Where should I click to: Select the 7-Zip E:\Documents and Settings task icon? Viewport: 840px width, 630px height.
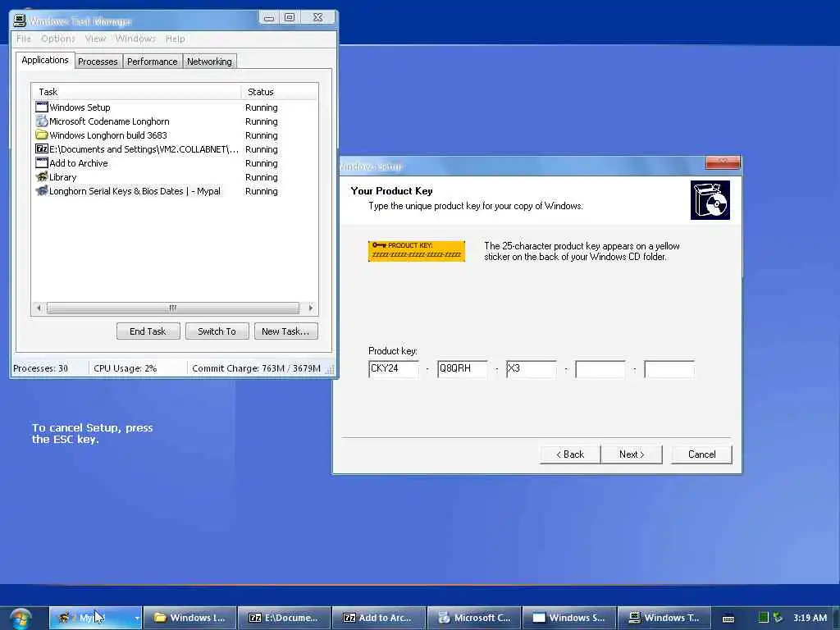coord(42,149)
